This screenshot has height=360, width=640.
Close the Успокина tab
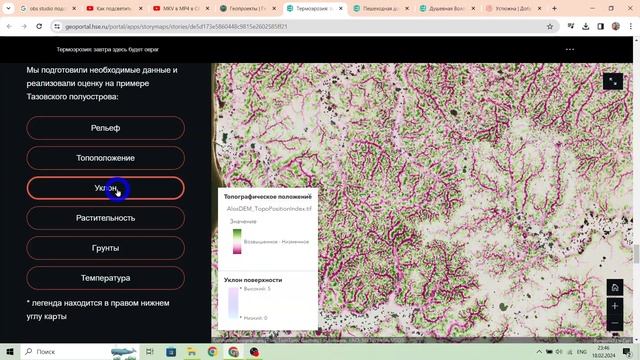[x=540, y=8]
